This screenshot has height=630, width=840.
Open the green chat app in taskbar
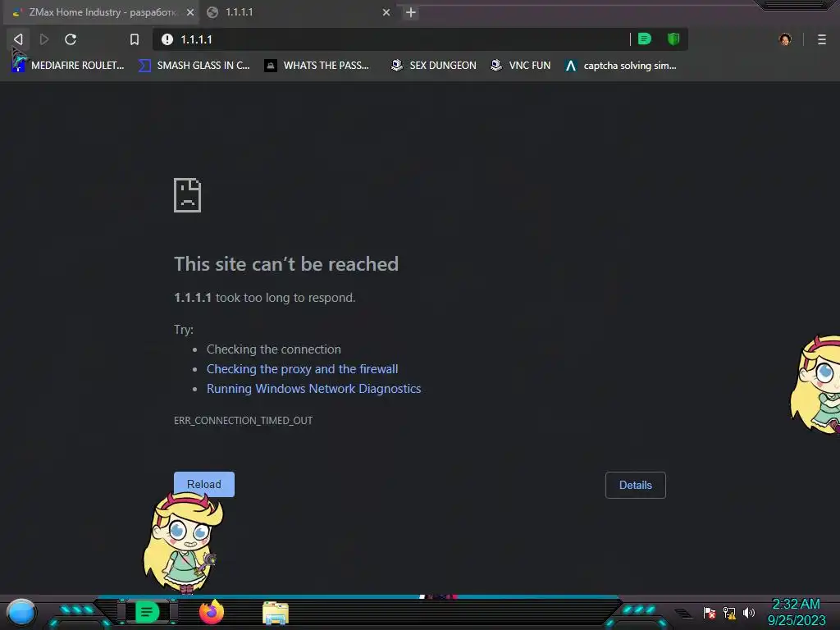(x=146, y=612)
